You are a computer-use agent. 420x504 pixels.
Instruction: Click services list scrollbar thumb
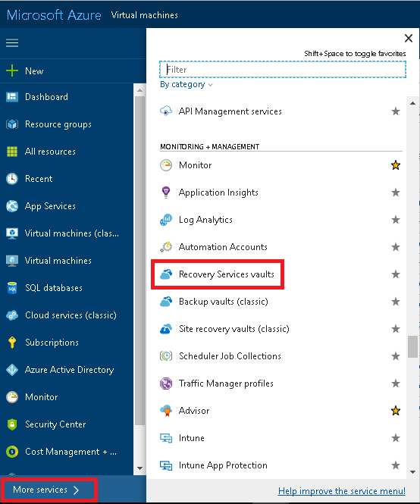click(x=413, y=346)
